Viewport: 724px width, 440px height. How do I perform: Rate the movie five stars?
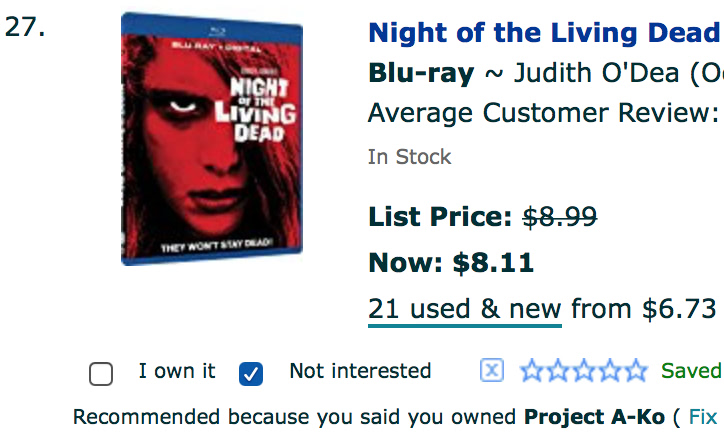click(x=636, y=370)
